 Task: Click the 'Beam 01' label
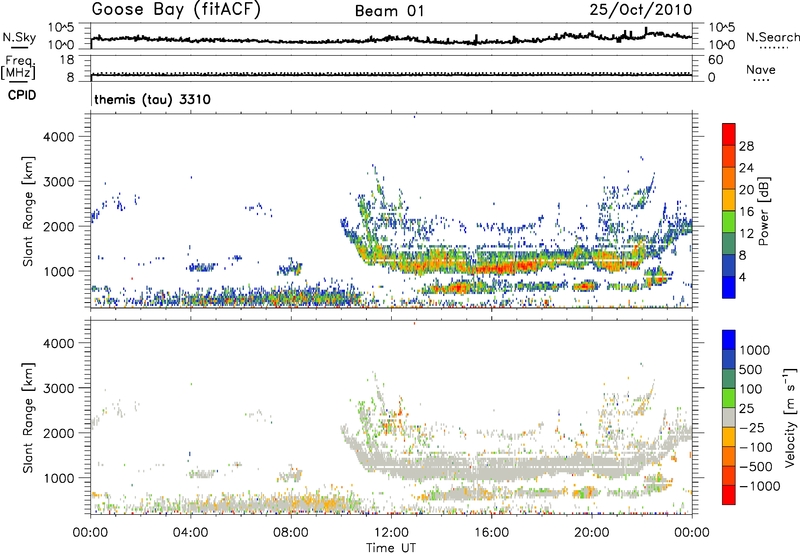[390, 11]
